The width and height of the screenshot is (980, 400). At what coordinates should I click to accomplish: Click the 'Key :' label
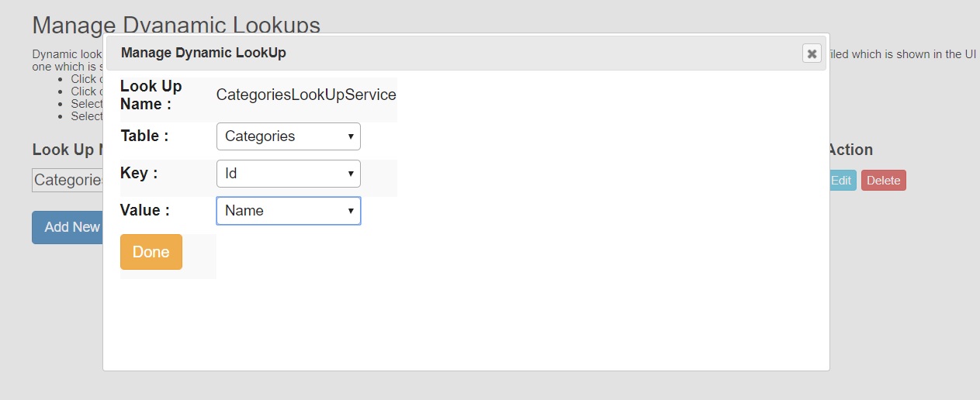tap(139, 173)
